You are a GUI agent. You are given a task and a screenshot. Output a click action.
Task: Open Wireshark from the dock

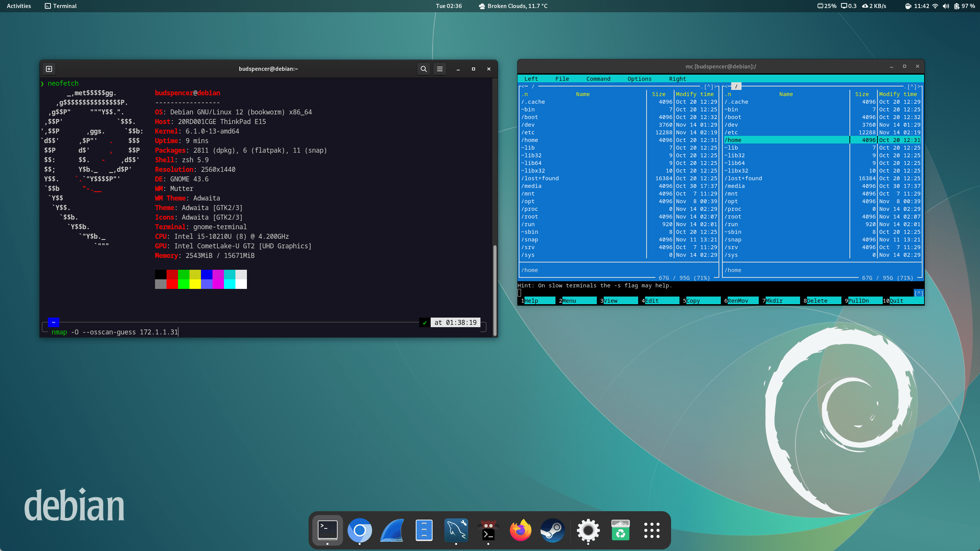point(392,530)
